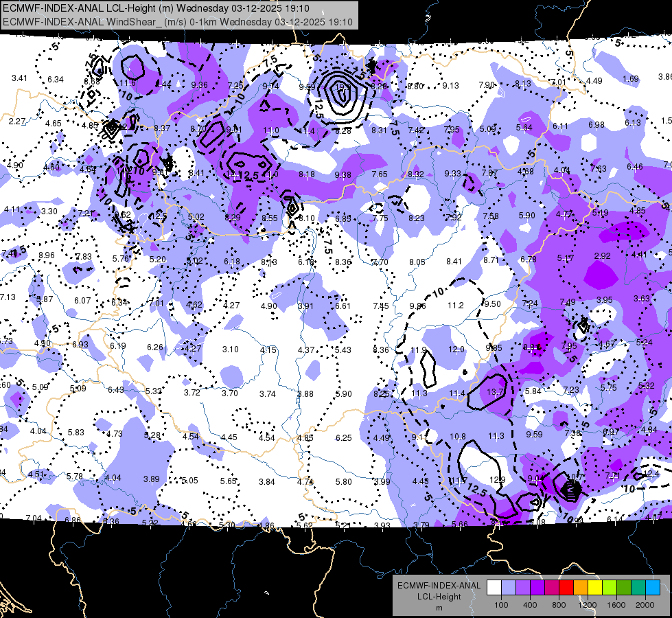
Task: Click the legend label 1200
Action: [x=587, y=605]
